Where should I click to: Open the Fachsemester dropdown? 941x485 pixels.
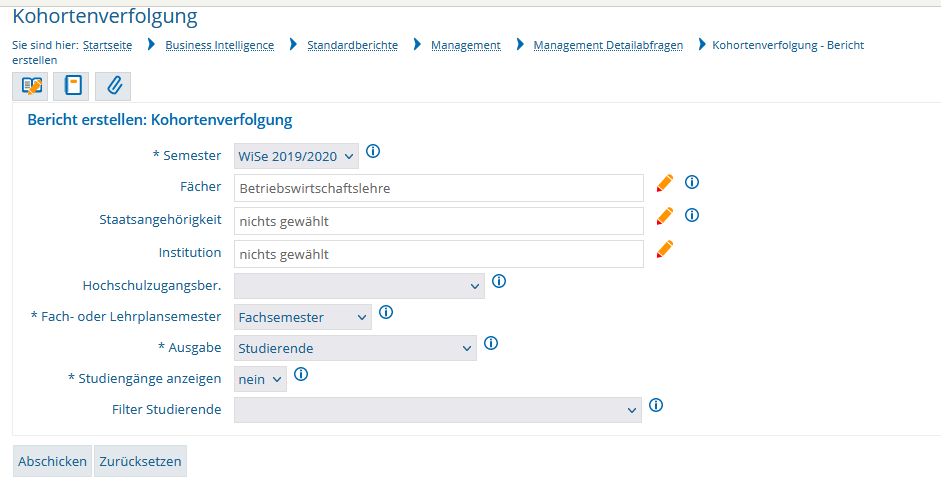pos(303,317)
